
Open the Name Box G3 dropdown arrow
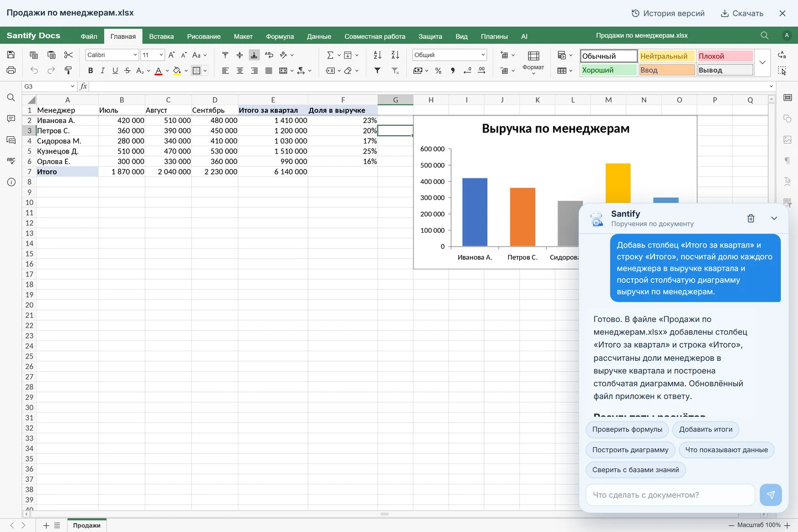point(73,86)
